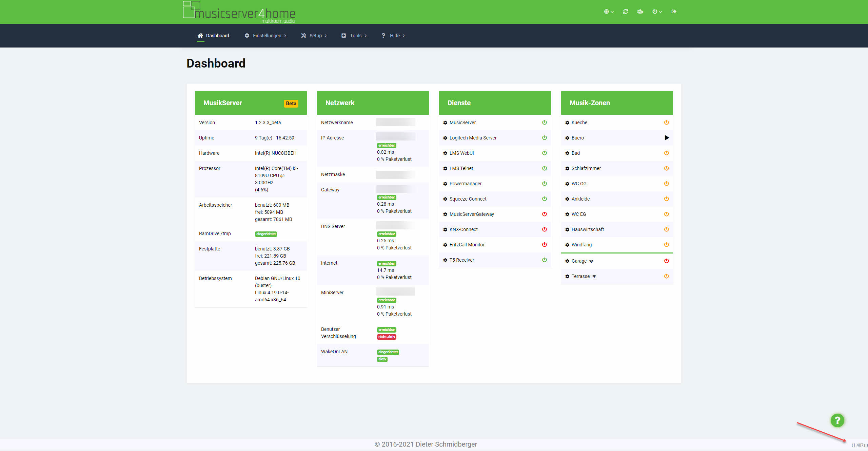Click gear icon next to Logitech Media Server
This screenshot has width=868, height=451.
[x=445, y=138]
